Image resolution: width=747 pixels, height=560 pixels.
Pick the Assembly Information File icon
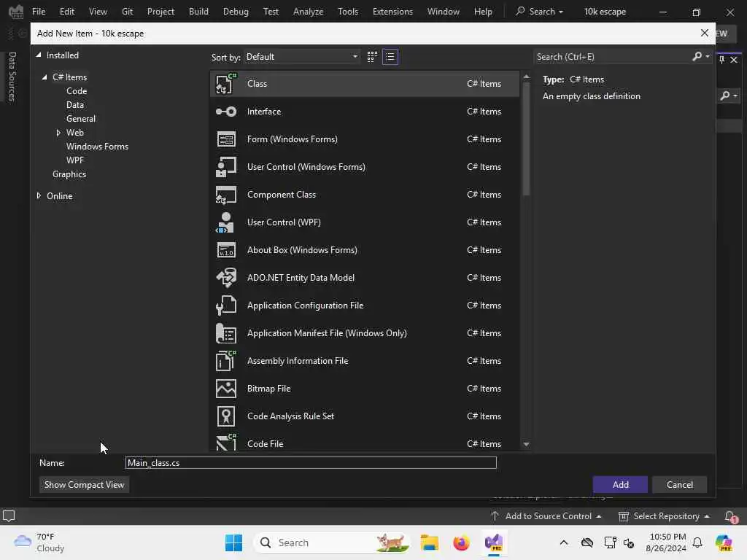pyautogui.click(x=226, y=361)
